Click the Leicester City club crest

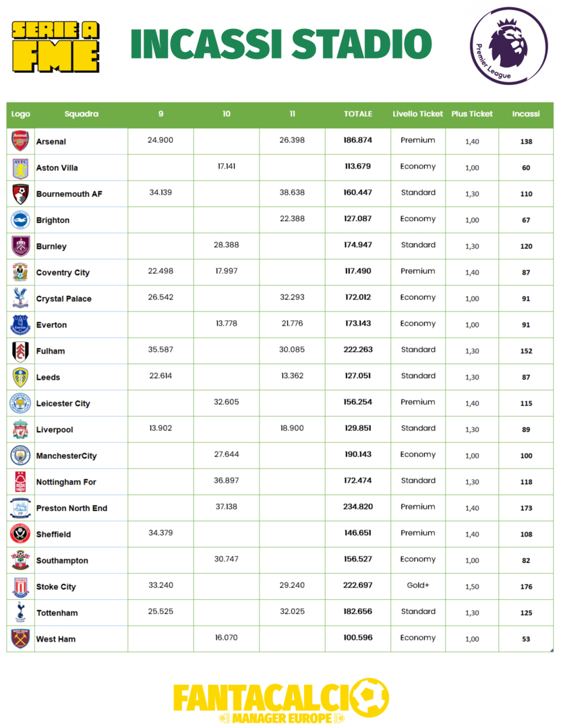(x=20, y=403)
